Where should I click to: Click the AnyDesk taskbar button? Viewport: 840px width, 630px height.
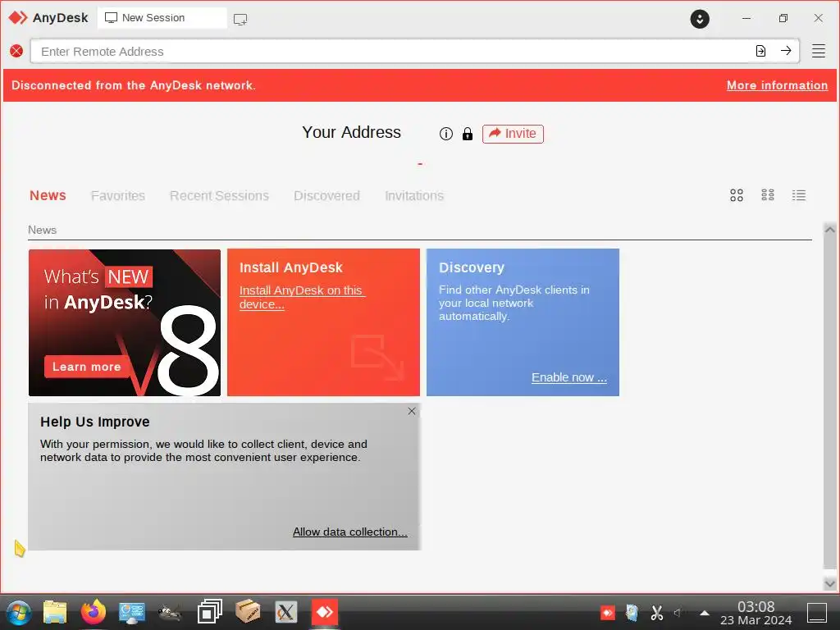click(x=325, y=612)
